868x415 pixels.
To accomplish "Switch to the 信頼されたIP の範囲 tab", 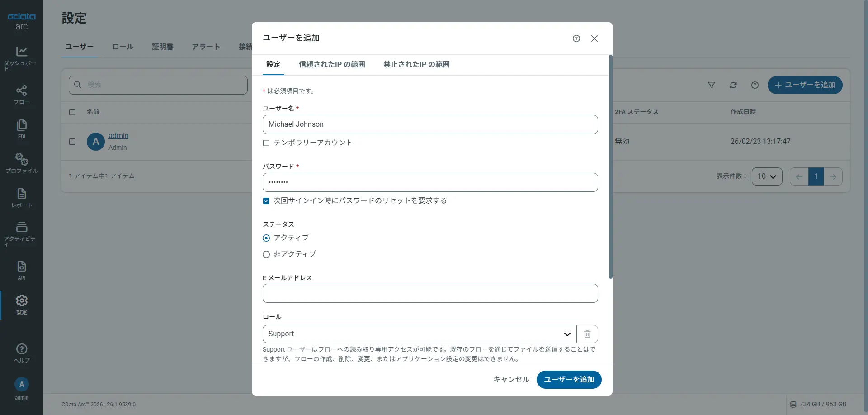I will click(332, 64).
